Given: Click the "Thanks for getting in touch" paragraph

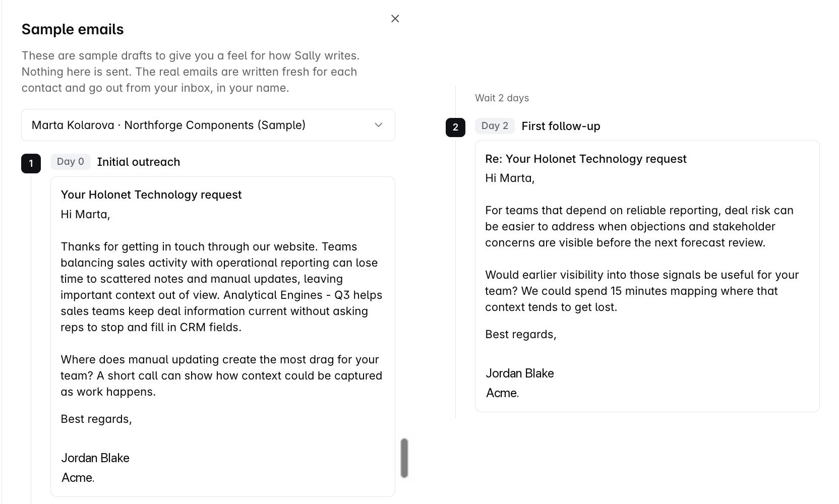Looking at the screenshot, I should (222, 287).
